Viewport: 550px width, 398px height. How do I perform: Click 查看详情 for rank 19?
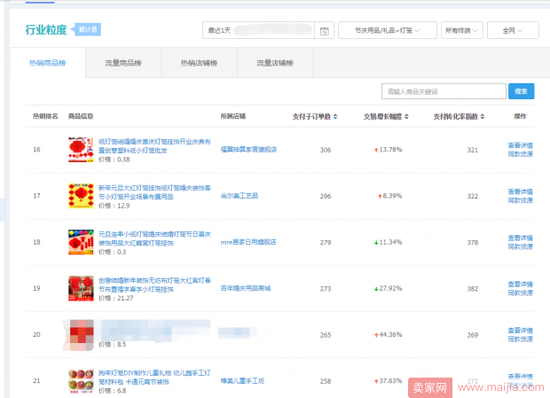click(520, 284)
